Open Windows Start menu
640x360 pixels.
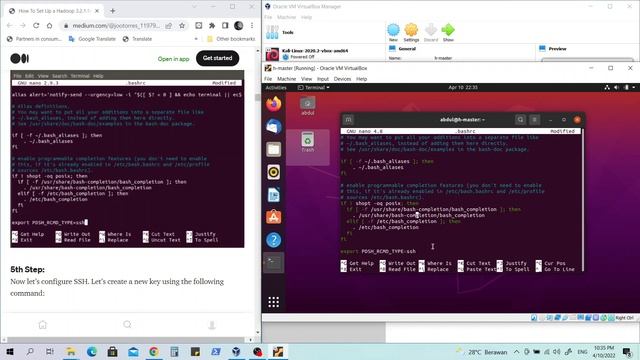(x=10, y=351)
